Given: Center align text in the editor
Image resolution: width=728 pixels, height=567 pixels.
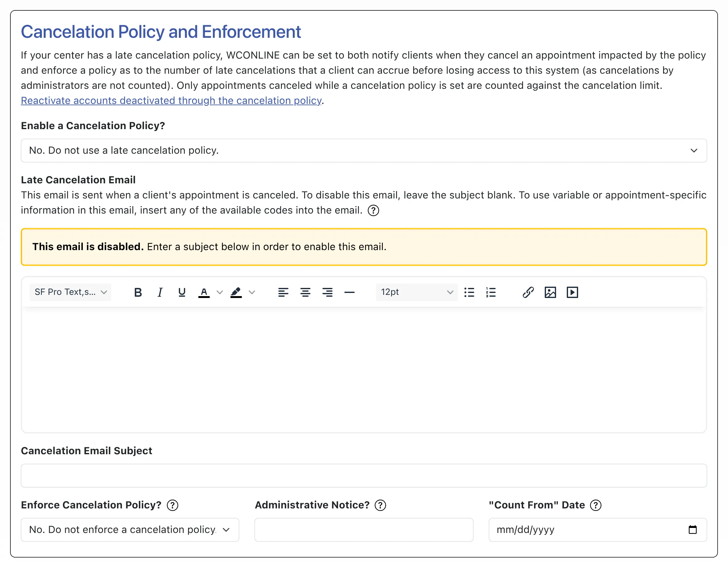Looking at the screenshot, I should (305, 292).
